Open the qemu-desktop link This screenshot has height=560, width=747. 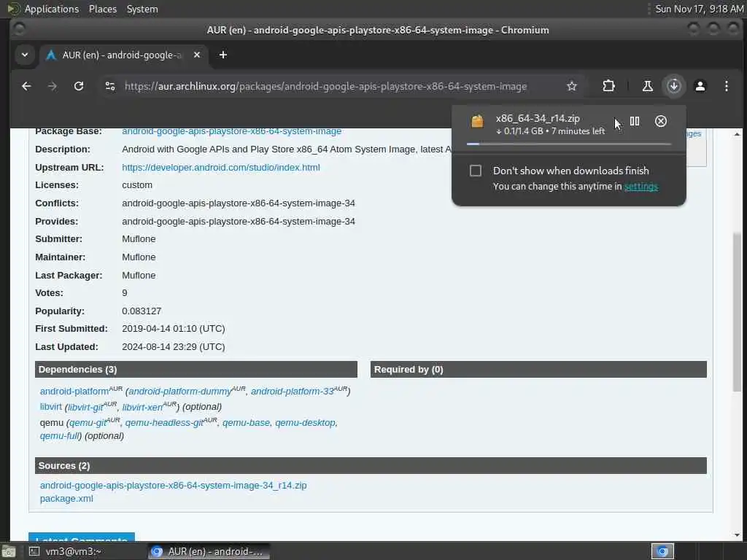point(305,423)
